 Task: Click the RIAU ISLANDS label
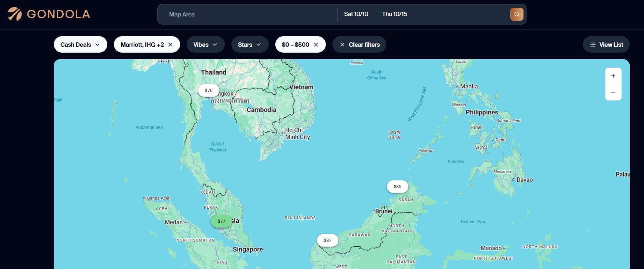[300, 218]
